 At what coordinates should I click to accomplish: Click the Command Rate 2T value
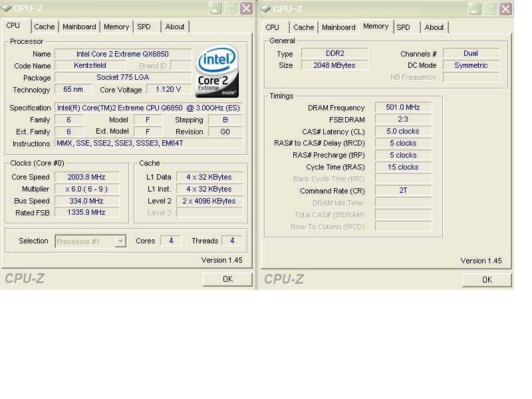[403, 190]
